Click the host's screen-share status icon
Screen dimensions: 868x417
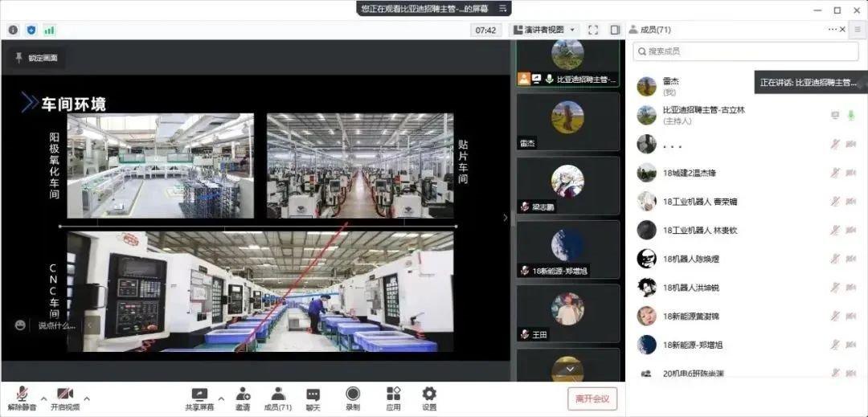point(835,115)
